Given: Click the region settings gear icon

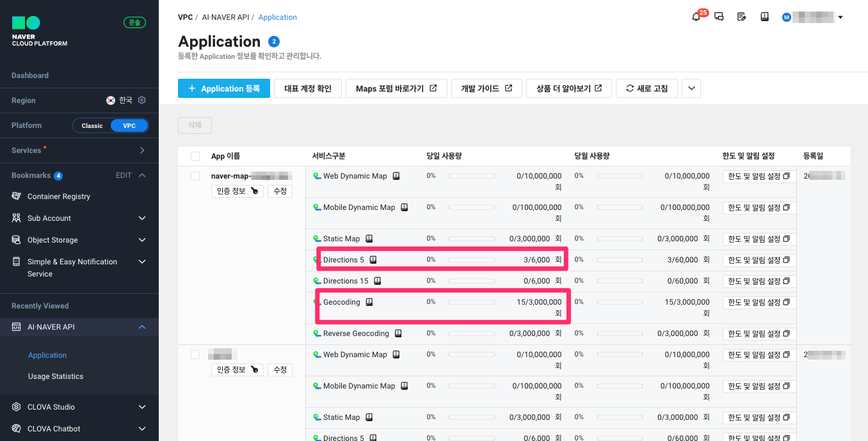Looking at the screenshot, I should click(x=142, y=100).
